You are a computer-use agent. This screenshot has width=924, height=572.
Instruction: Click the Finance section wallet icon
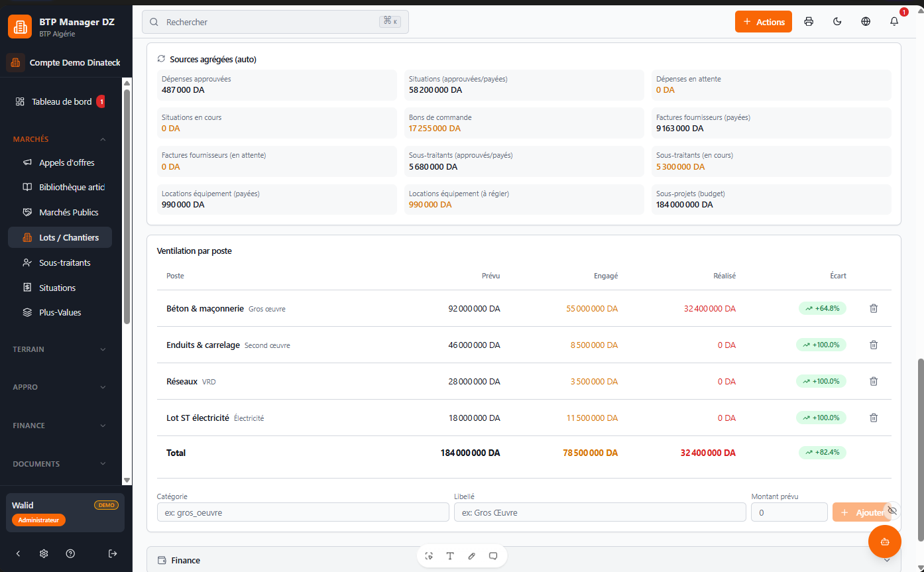click(162, 560)
